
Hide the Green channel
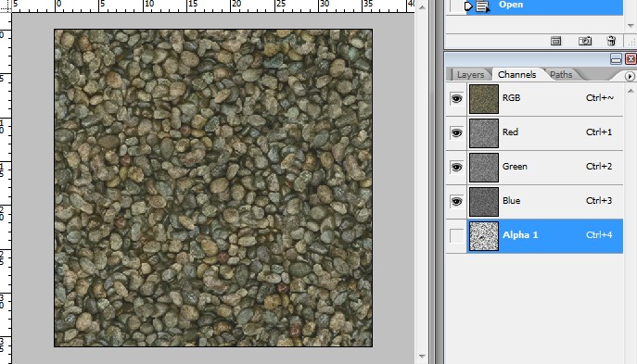[x=456, y=168]
